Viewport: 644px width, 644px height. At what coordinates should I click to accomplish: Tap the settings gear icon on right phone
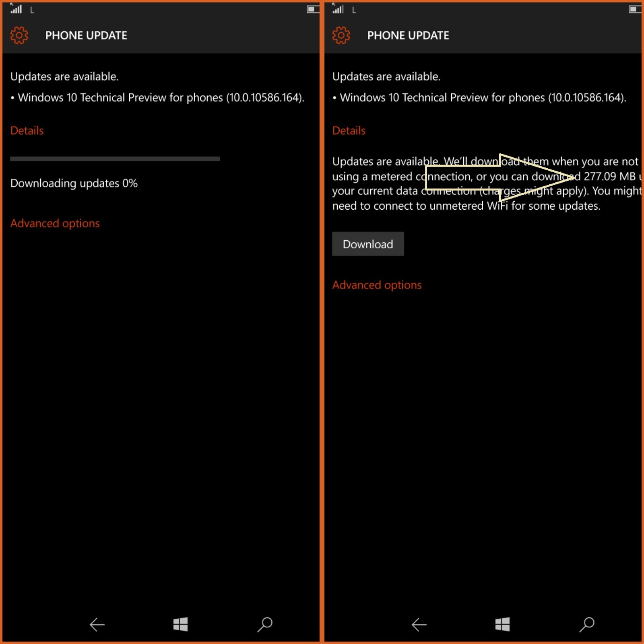[x=341, y=35]
